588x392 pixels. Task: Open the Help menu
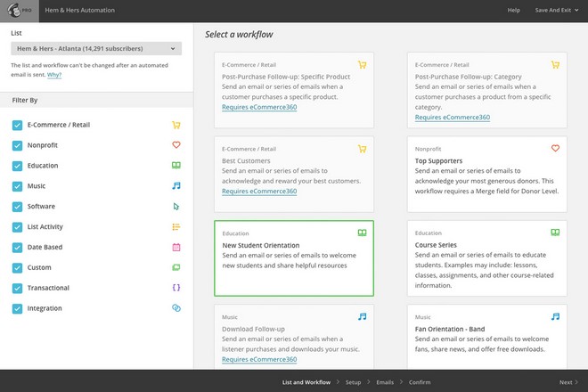coord(513,10)
